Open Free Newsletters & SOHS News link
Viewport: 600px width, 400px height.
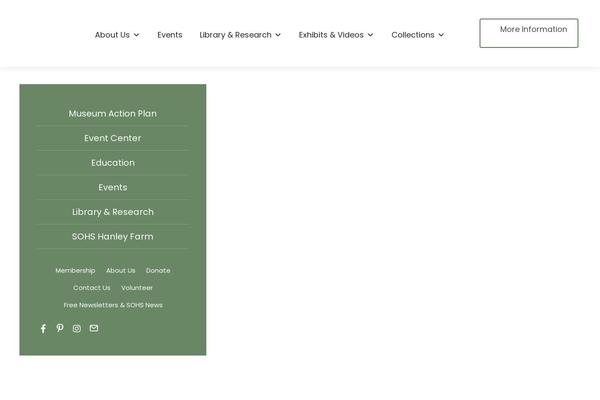click(113, 305)
